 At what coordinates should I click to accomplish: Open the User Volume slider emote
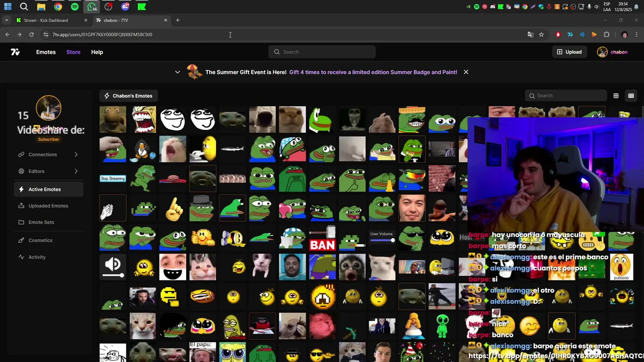382,238
